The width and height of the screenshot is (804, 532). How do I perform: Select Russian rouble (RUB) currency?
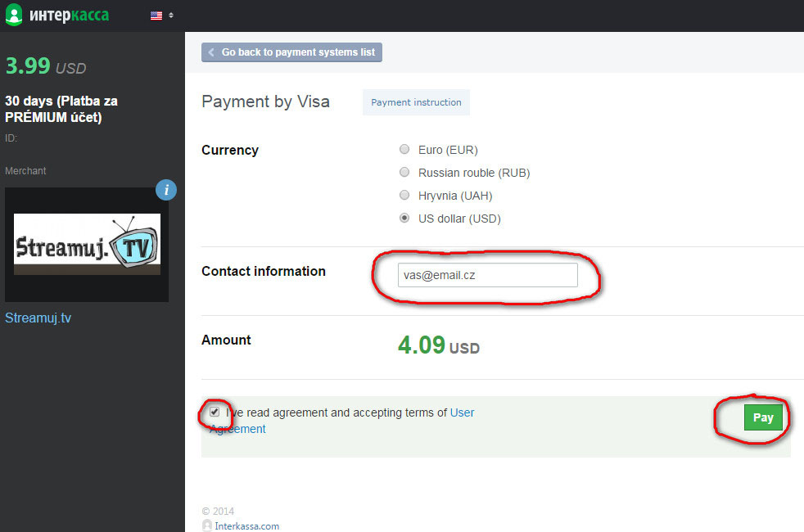[404, 172]
